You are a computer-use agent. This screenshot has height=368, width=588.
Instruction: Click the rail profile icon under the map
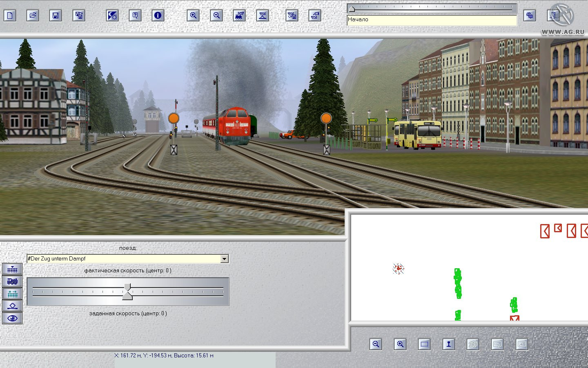point(449,344)
